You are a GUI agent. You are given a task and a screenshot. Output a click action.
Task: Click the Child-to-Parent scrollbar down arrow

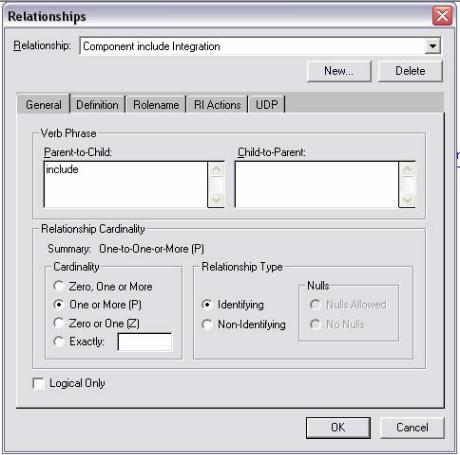[x=407, y=200]
